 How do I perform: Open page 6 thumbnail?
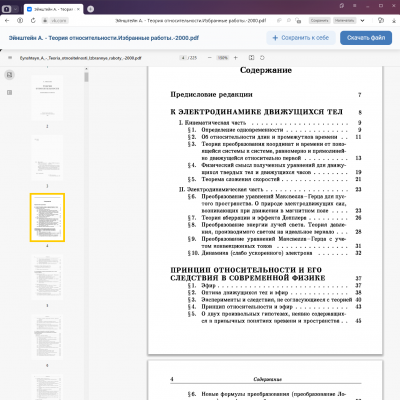click(47, 337)
